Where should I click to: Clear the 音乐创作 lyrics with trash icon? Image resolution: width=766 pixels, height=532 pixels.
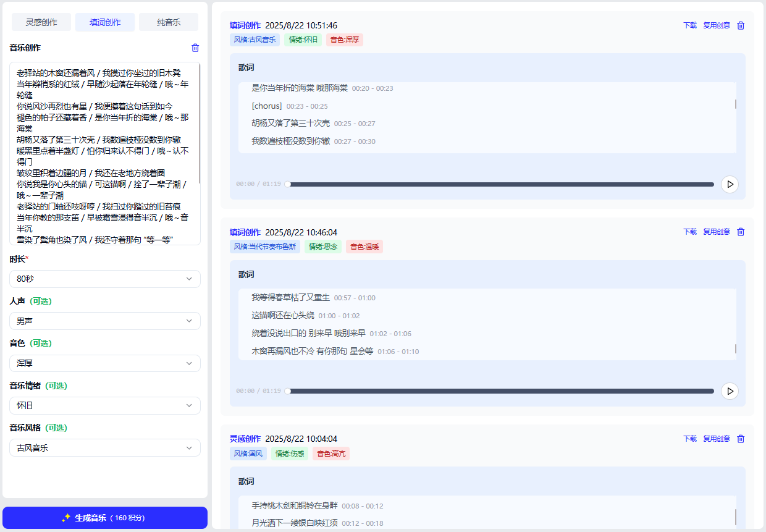(195, 48)
